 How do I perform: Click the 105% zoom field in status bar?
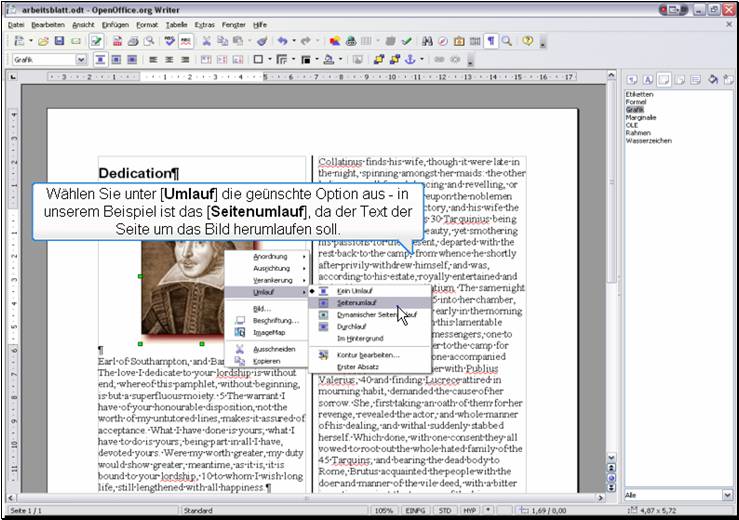[x=383, y=512]
